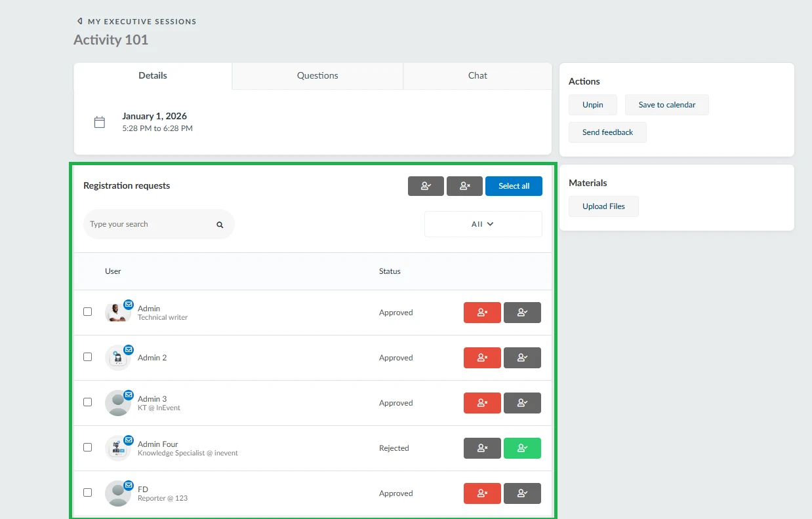Click the red reject icon in Admin row

[482, 313]
